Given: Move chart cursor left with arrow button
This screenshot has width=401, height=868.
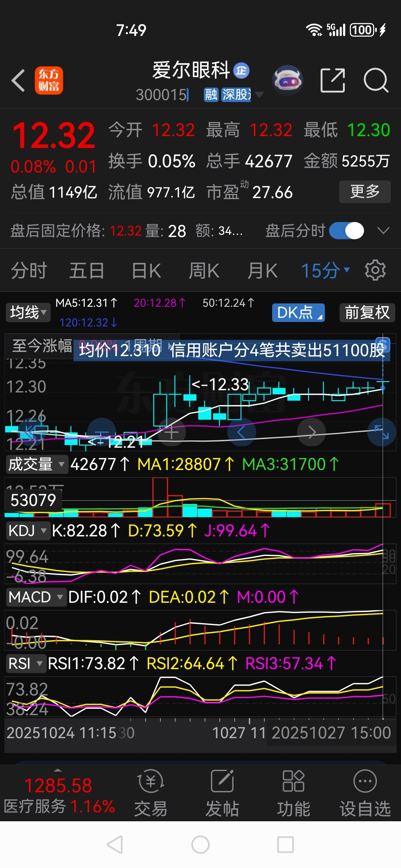Looking at the screenshot, I should (x=241, y=432).
